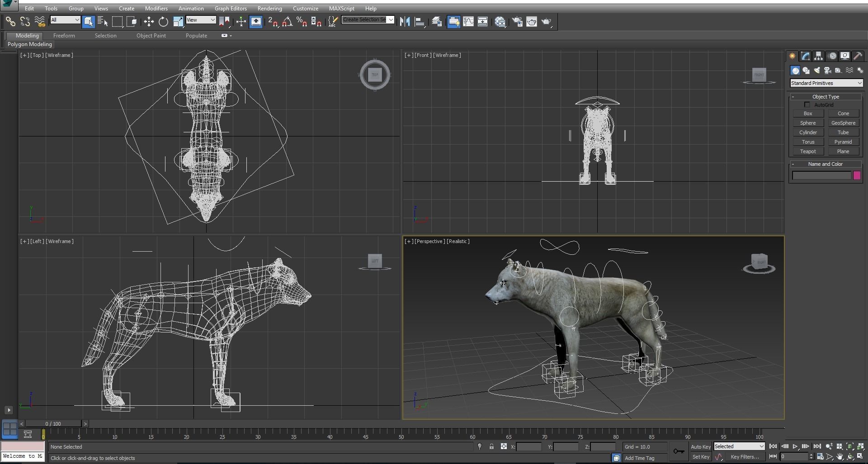Click the GeoSphere button

843,123
